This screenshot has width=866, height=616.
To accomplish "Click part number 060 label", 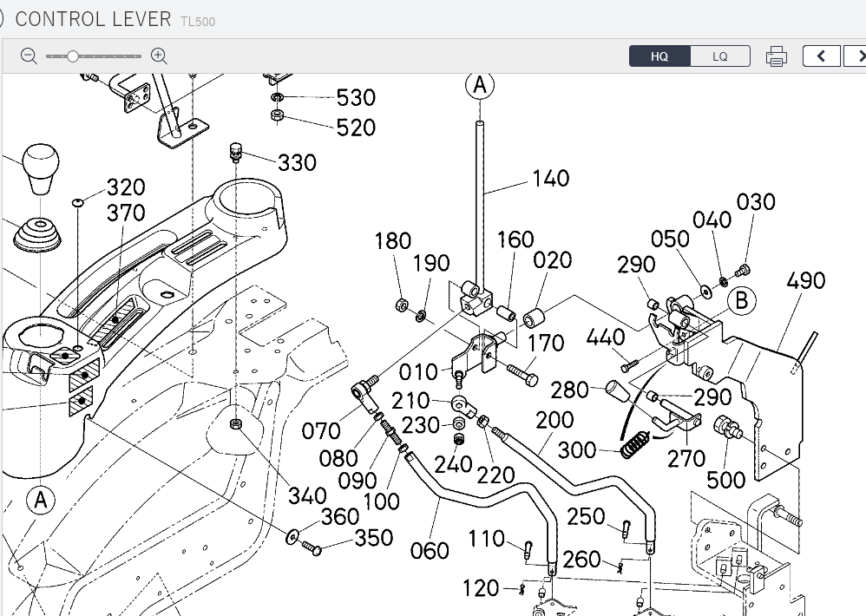I will [x=430, y=551].
